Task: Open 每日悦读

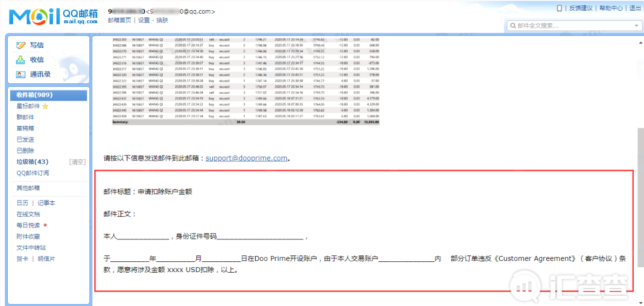Action: [x=28, y=225]
